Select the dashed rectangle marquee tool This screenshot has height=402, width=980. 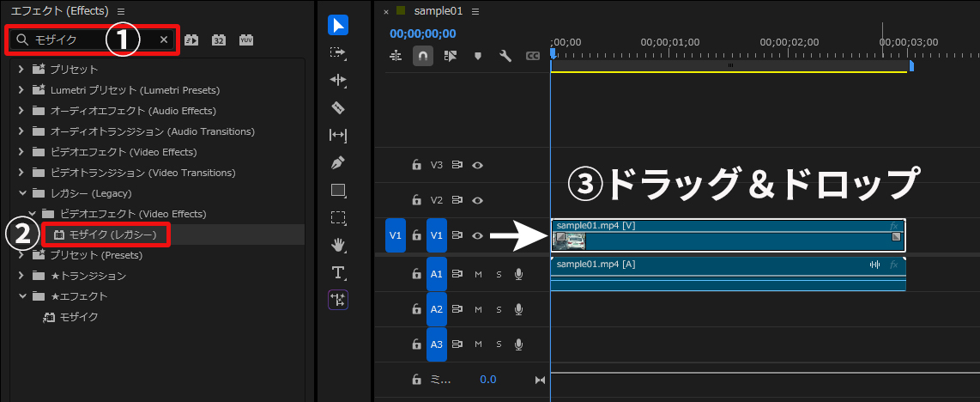pyautogui.click(x=338, y=217)
